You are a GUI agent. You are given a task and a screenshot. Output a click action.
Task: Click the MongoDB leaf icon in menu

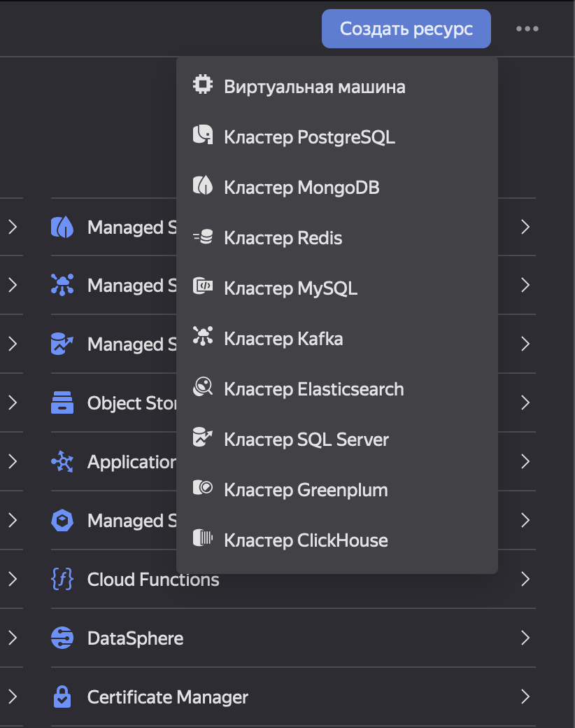coord(203,187)
